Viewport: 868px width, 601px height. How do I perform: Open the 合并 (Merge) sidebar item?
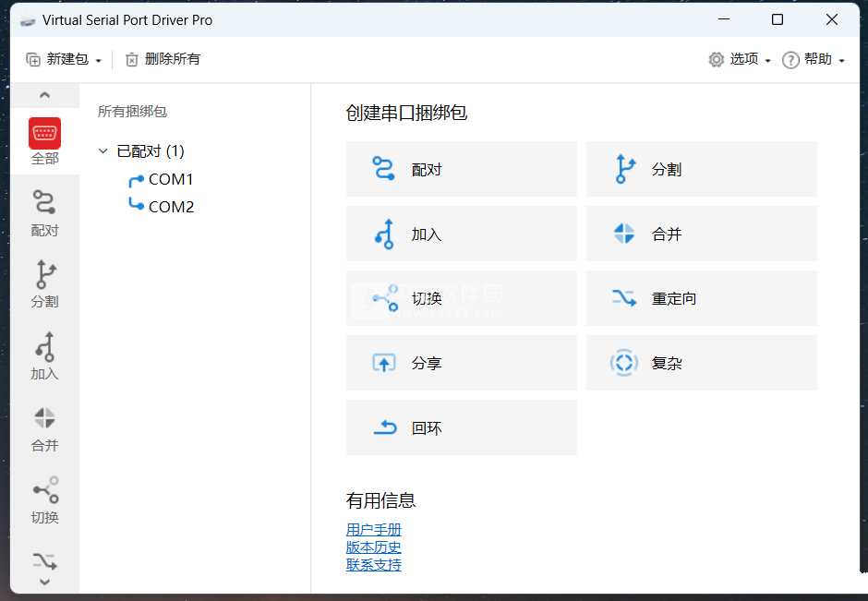45,429
